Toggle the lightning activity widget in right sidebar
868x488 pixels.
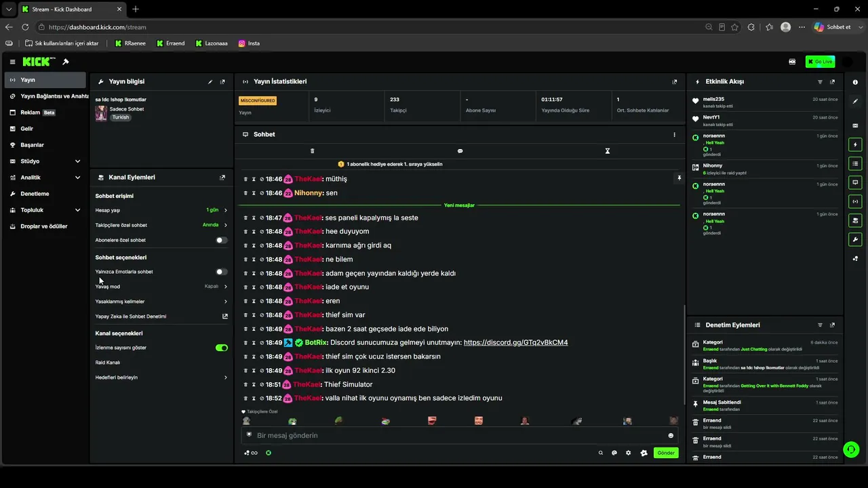pos(855,144)
